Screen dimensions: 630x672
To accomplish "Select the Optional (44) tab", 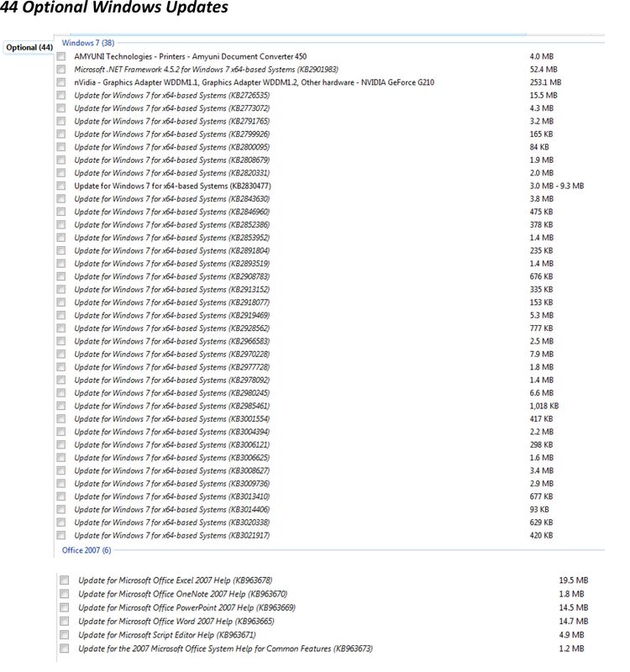I will [29, 48].
